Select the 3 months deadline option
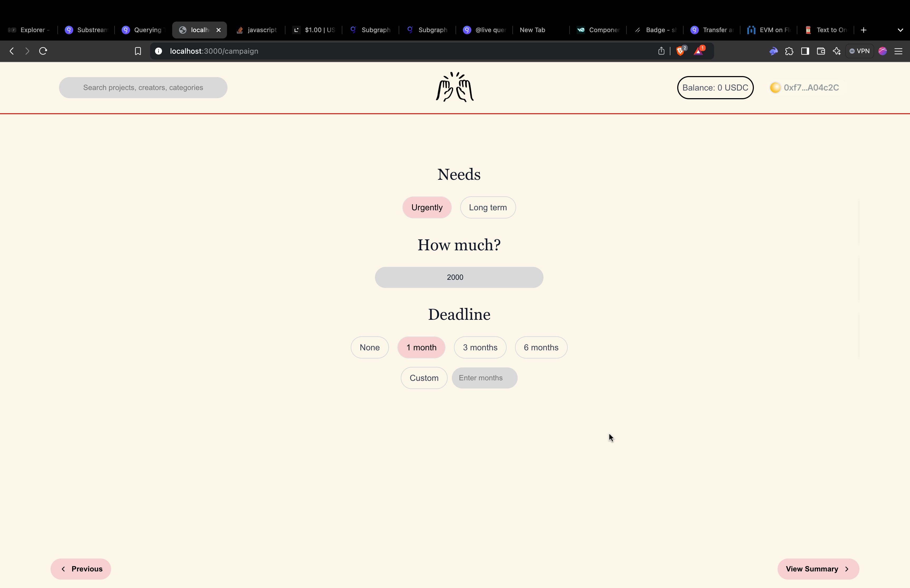This screenshot has height=588, width=910. 480,347
